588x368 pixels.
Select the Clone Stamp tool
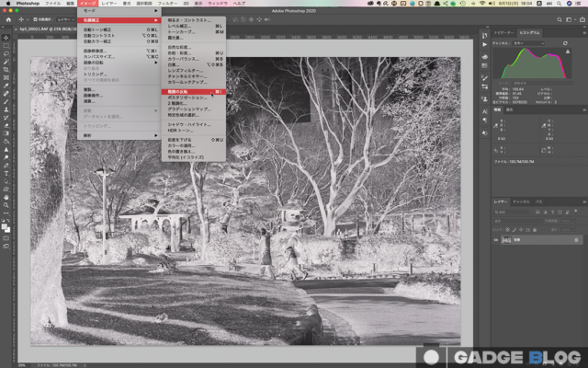6,109
